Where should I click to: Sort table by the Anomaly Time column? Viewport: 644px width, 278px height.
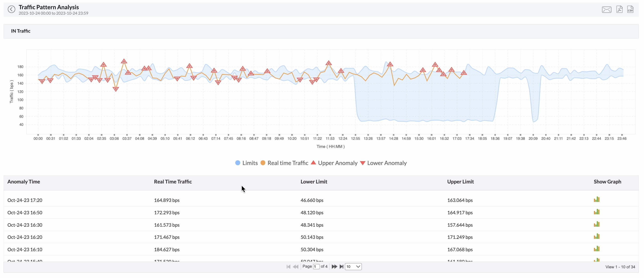24,182
